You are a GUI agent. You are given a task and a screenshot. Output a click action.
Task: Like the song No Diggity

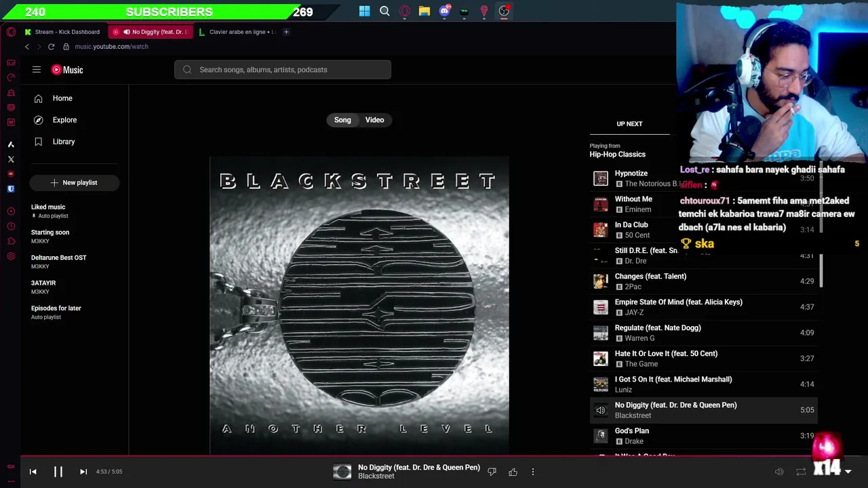tap(513, 472)
